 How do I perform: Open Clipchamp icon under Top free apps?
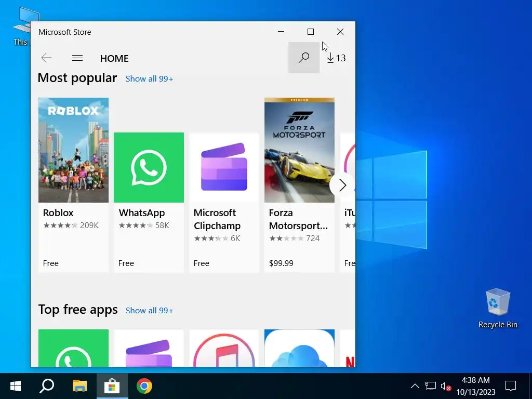(149, 348)
